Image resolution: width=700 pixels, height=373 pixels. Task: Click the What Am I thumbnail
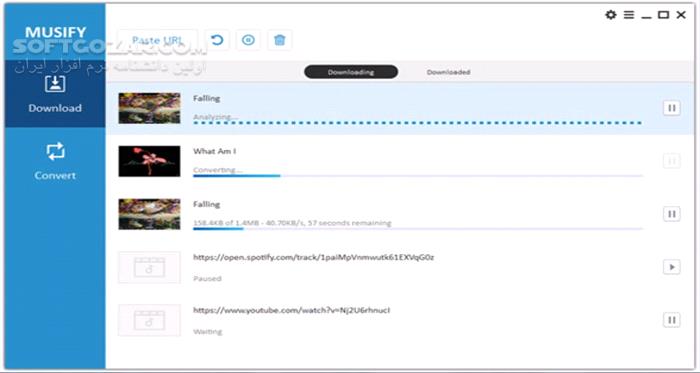pos(150,161)
